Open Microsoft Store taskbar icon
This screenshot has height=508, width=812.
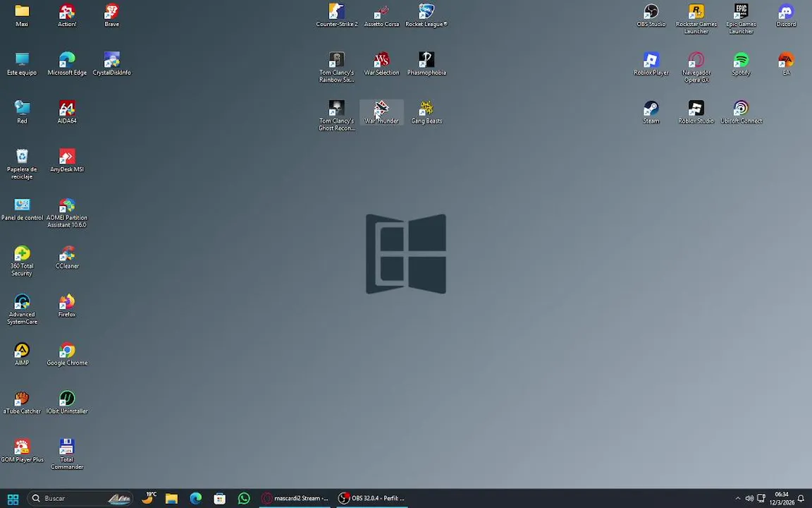pos(220,499)
